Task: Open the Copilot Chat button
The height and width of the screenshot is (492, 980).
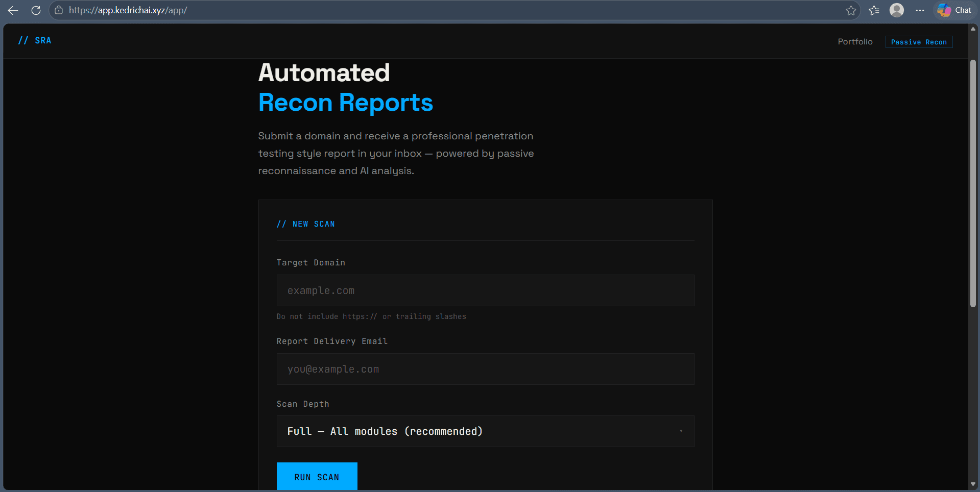Action: click(954, 10)
